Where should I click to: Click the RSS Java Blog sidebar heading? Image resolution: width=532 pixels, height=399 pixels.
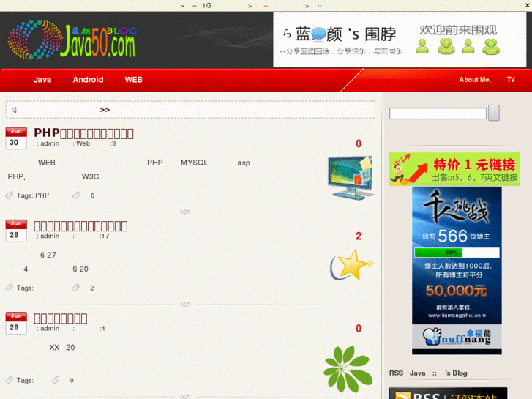click(428, 373)
